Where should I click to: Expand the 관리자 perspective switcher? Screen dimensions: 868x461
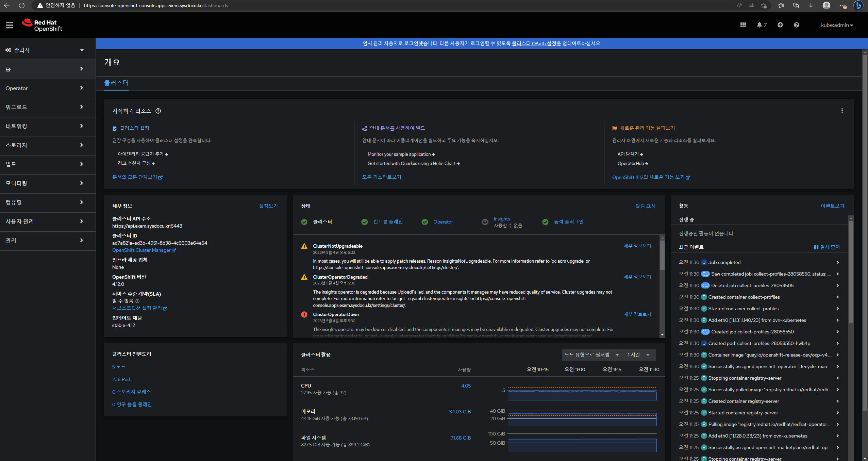click(x=45, y=50)
